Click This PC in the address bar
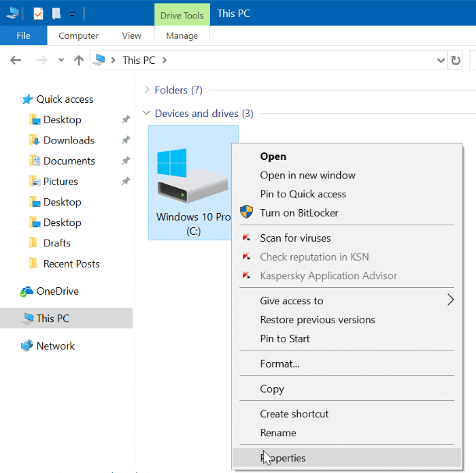This screenshot has height=473, width=476. [x=139, y=60]
